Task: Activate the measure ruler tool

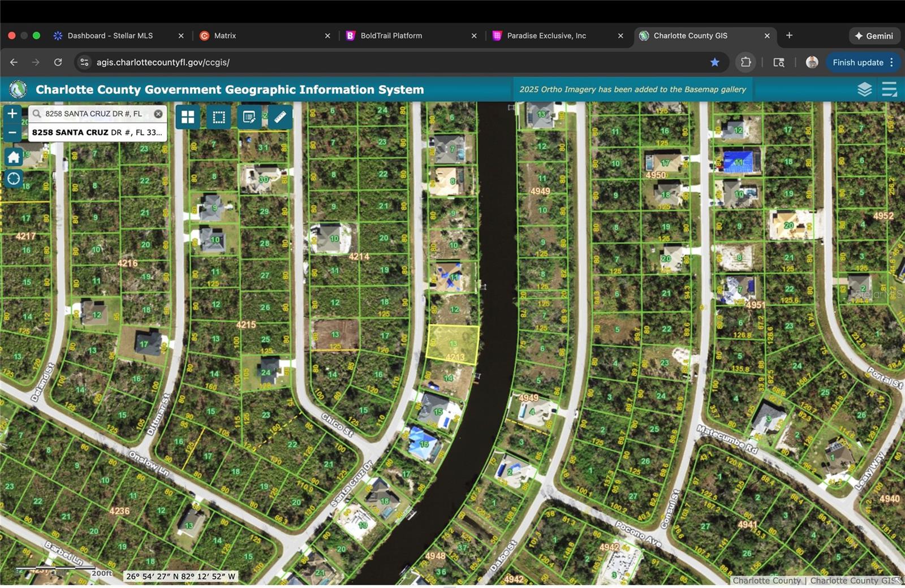Action: tap(279, 117)
